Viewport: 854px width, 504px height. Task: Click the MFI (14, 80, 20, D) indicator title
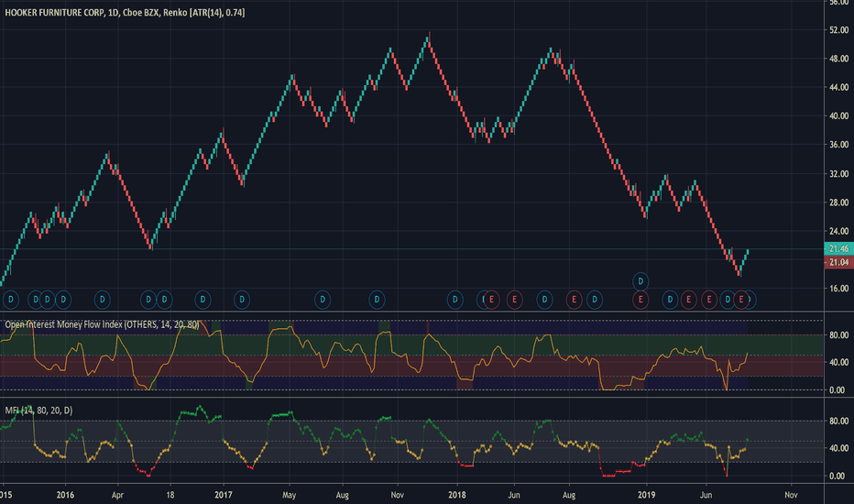[38, 410]
